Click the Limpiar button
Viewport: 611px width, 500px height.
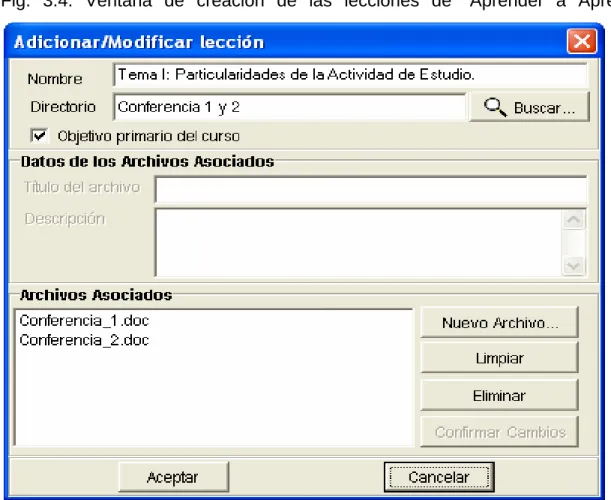(500, 358)
